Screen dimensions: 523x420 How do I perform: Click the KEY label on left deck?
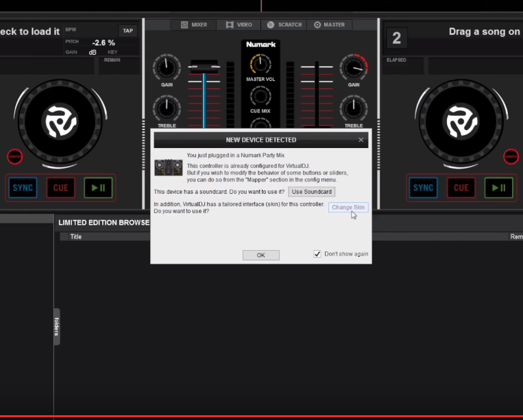point(112,52)
